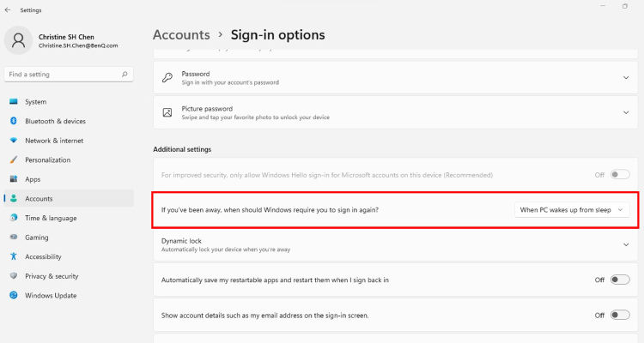Click the Apps icon in sidebar
The image size is (644, 343).
tap(14, 179)
